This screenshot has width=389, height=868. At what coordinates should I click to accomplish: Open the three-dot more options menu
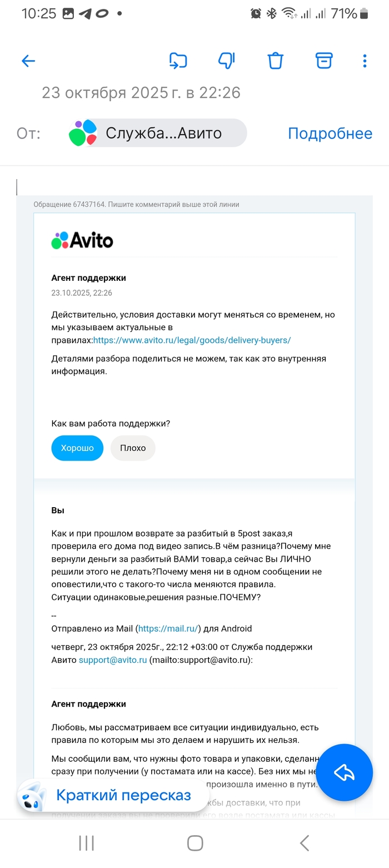pyautogui.click(x=365, y=61)
